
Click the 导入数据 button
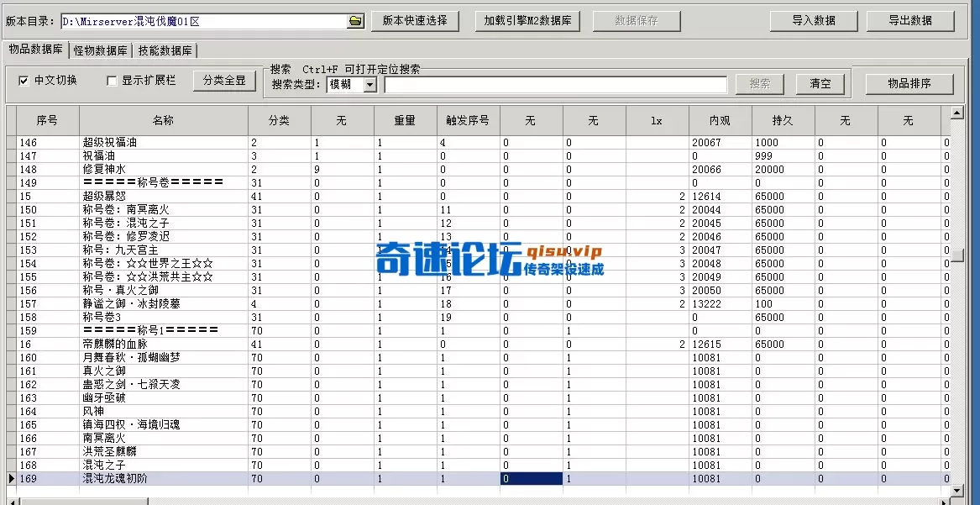(813, 21)
